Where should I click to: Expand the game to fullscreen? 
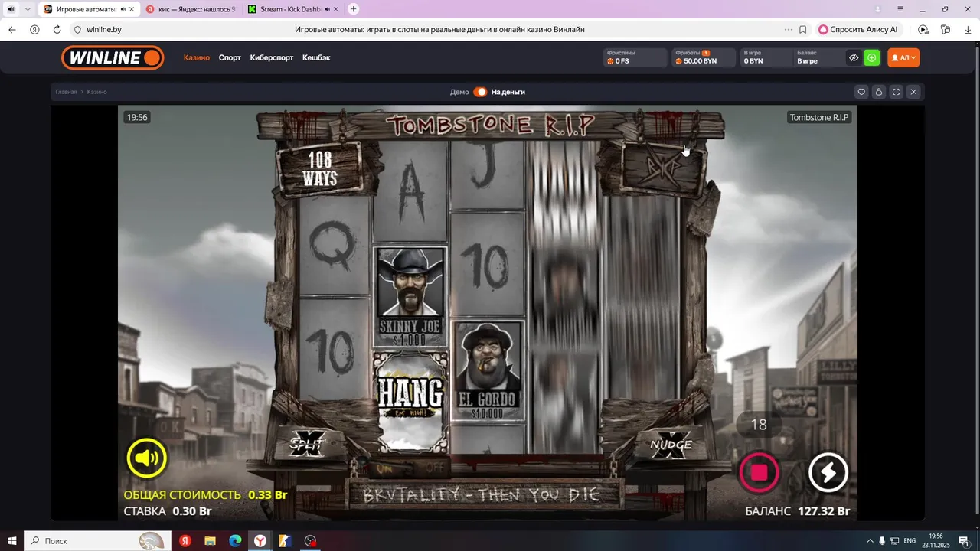[897, 92]
